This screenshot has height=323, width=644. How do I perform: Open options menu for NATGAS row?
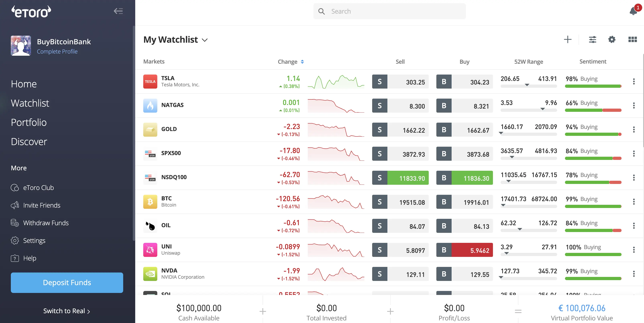(x=634, y=105)
